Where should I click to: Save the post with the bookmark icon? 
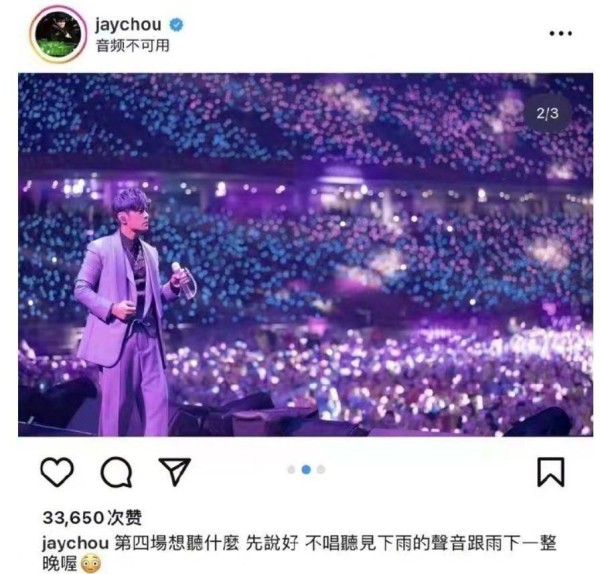click(551, 472)
